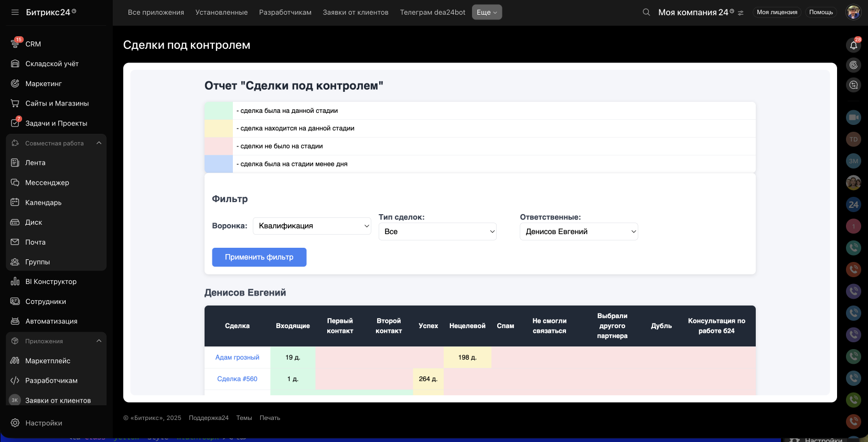Viewport: 868px width, 442px height.
Task: Open the video call camera icon
Action: [x=853, y=118]
